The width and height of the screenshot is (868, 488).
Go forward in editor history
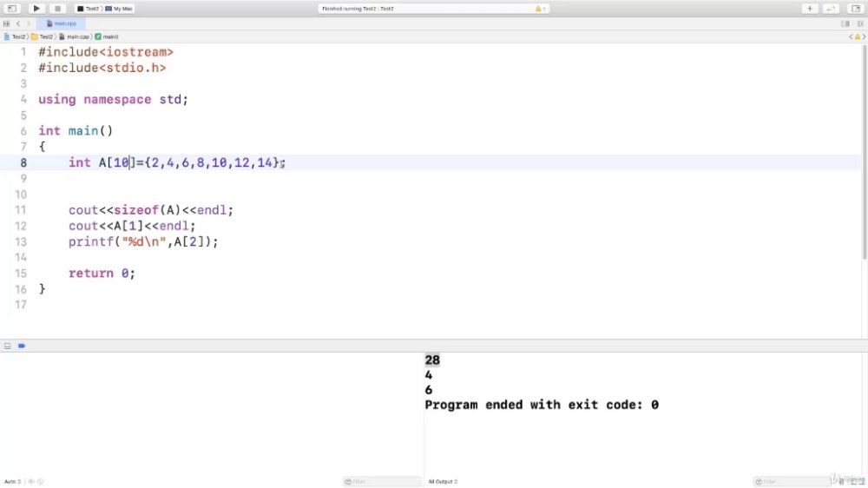coord(29,23)
